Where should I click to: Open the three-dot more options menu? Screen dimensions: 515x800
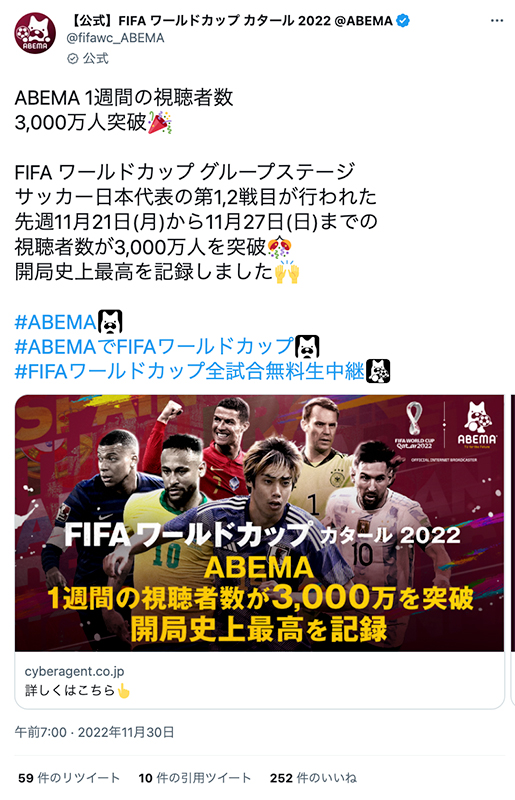point(497,21)
